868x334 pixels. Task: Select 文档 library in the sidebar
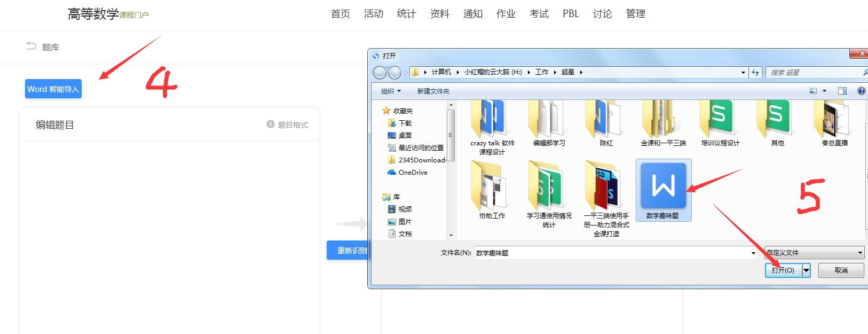point(400,234)
